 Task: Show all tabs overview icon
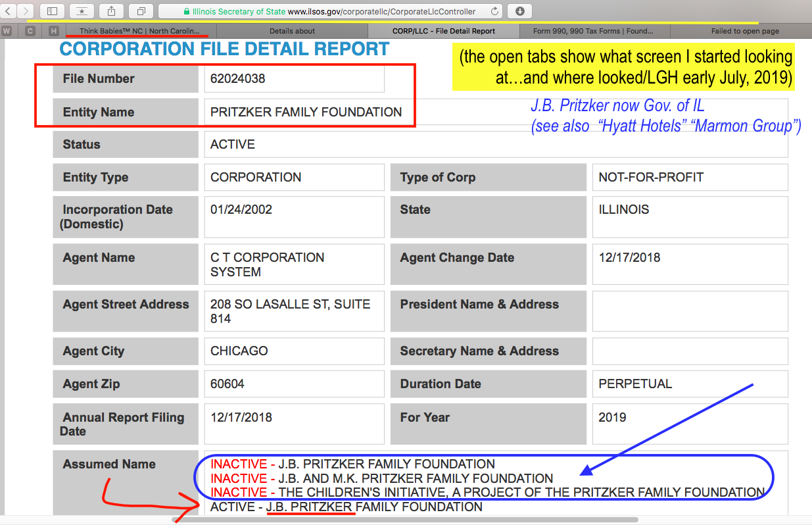141,11
